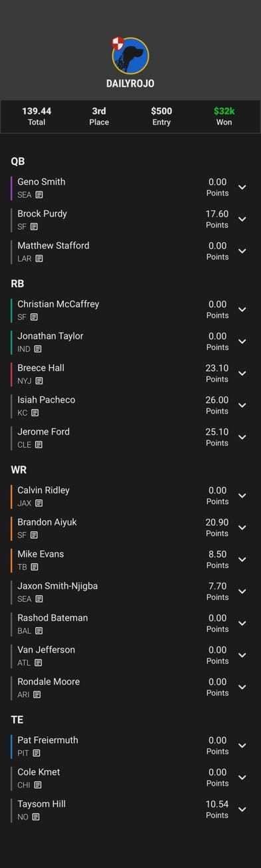Expand the Brandon Aiyuk row chevron
261x868 pixels.
[242, 528]
